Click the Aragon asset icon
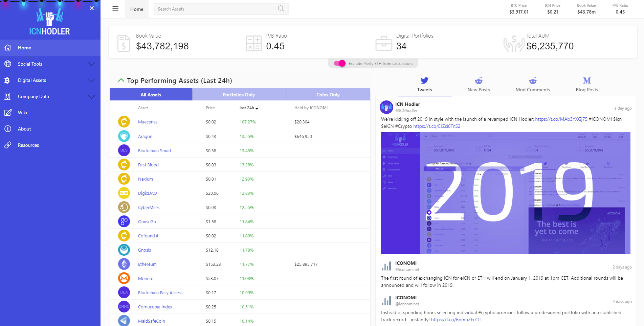Screen dimensions: 644x326 (124, 136)
